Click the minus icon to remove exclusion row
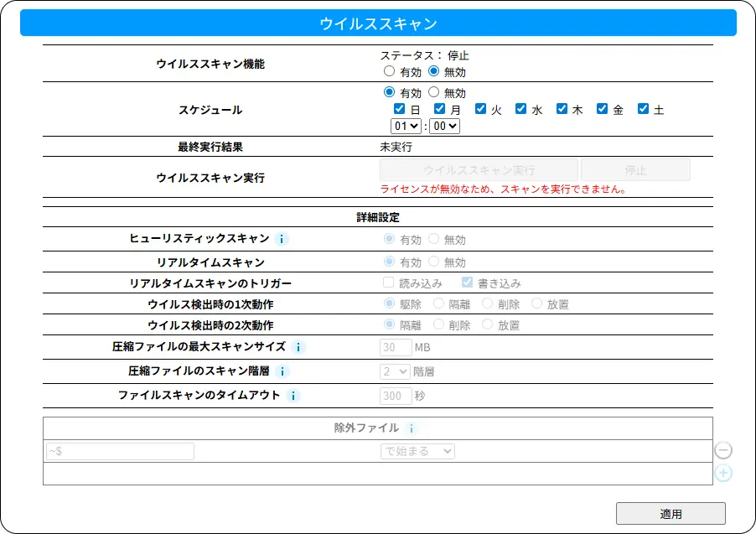 (x=723, y=451)
